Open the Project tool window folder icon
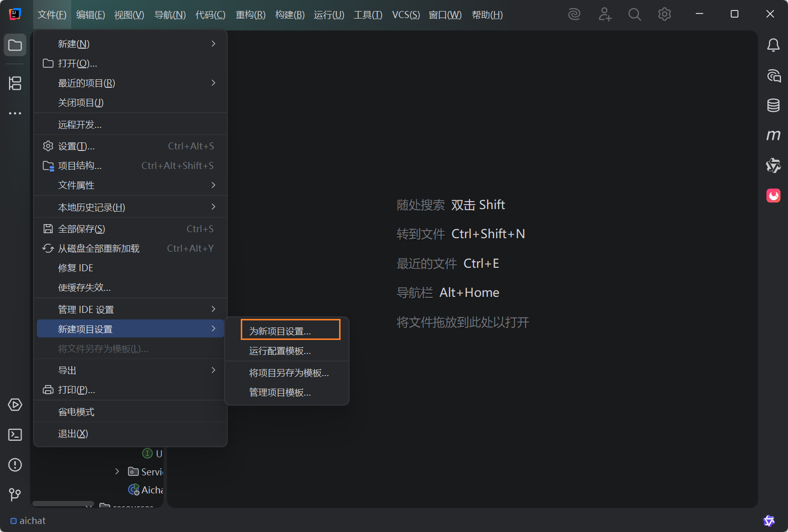 point(15,45)
